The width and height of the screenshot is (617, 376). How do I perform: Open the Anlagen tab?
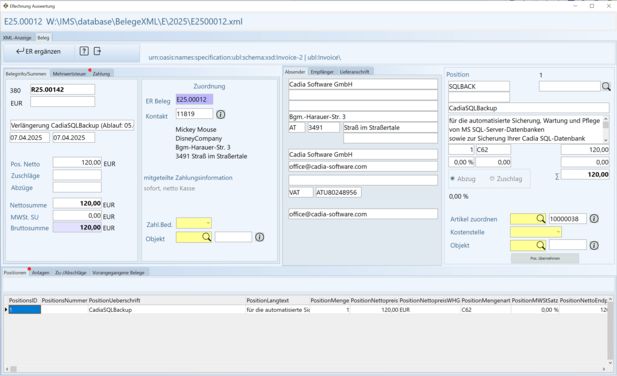[41, 273]
